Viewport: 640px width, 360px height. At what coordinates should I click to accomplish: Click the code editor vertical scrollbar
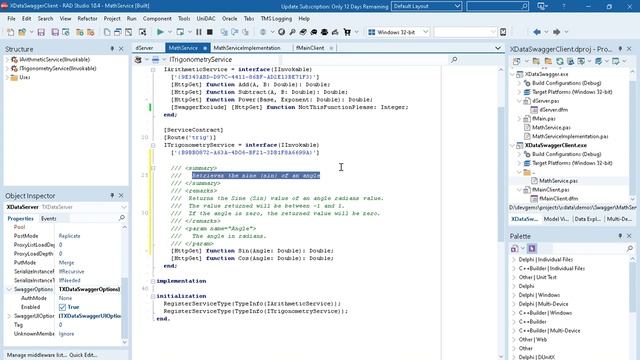coord(501,173)
